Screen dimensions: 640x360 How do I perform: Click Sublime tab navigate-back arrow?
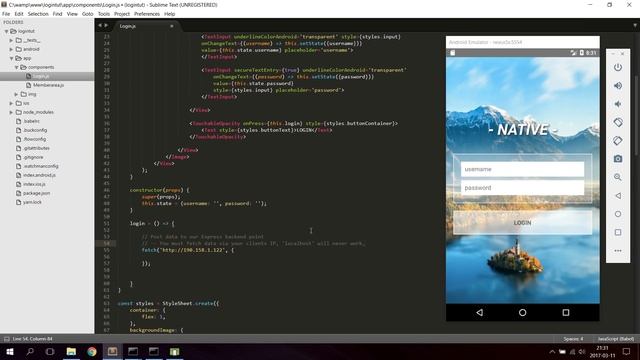[100, 25]
